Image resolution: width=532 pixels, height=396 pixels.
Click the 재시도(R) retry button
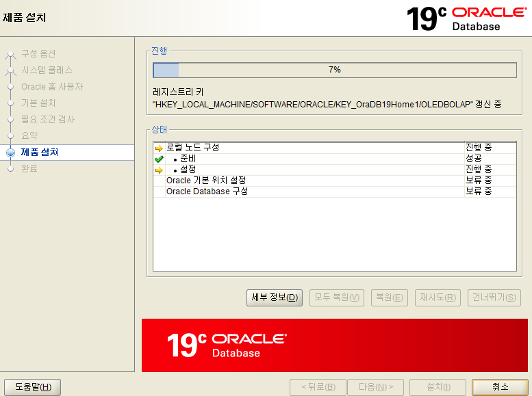pos(438,298)
